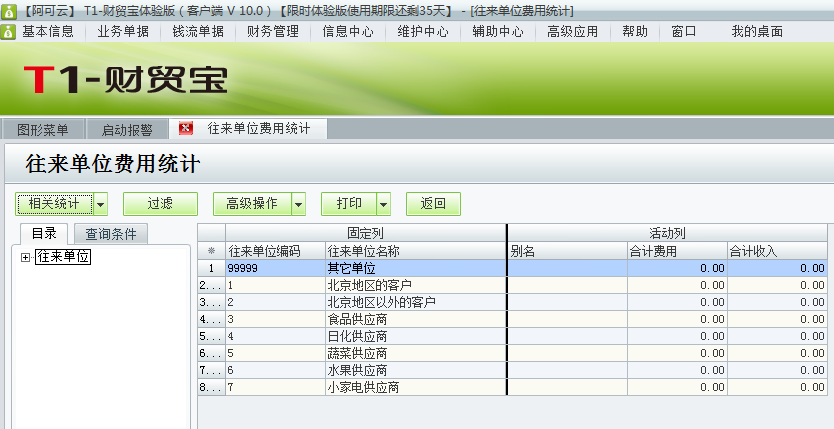Screen dimensions: 834x429
Task: Click the 固定列 group header
Action: pyautogui.click(x=365, y=233)
